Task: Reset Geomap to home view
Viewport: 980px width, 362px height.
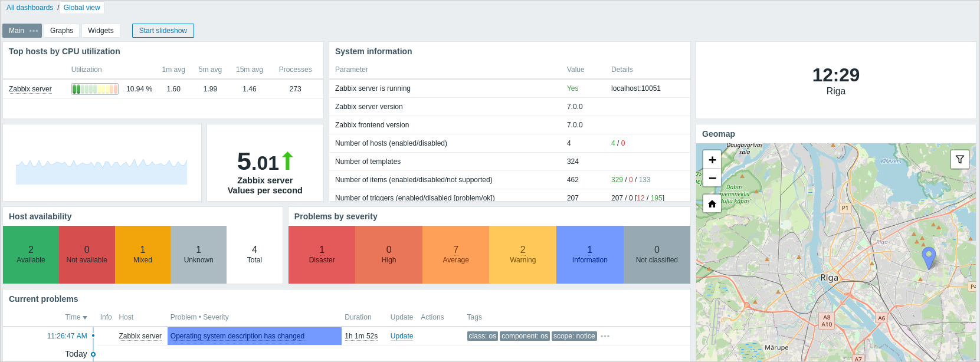Action: click(x=712, y=203)
